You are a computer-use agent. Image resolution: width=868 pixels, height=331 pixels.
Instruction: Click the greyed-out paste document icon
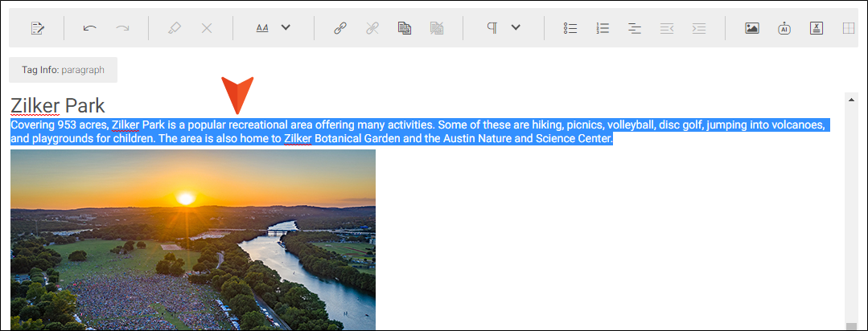[x=437, y=28]
